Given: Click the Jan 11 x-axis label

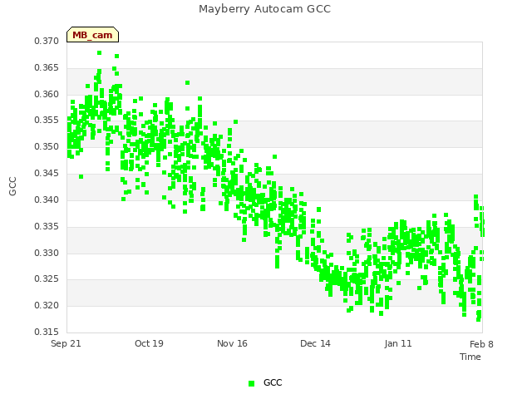Looking at the screenshot, I should point(398,343).
